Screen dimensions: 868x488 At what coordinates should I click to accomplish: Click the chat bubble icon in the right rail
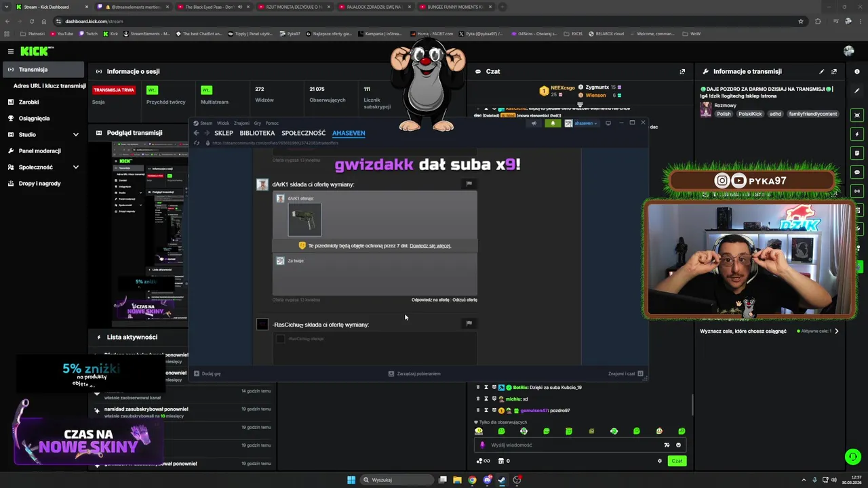pos(857,172)
